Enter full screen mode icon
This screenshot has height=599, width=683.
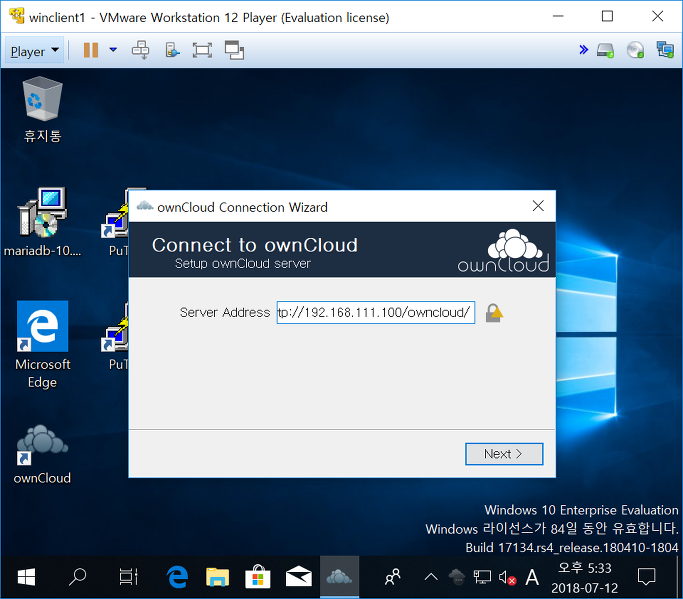tap(202, 51)
